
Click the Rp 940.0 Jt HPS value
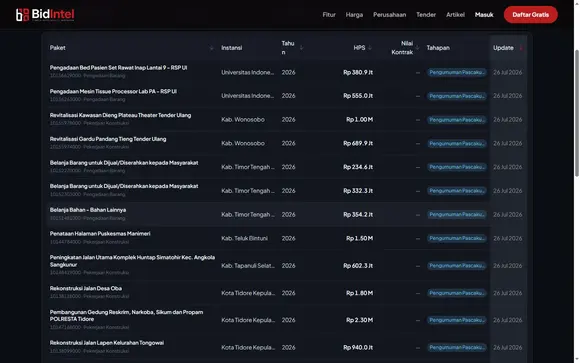click(x=358, y=347)
